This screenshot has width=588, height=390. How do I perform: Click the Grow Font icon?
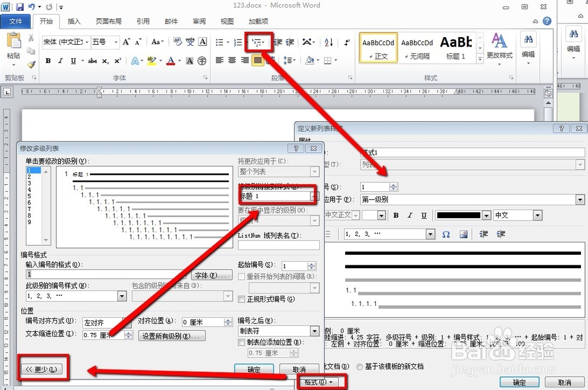pyautogui.click(x=126, y=42)
